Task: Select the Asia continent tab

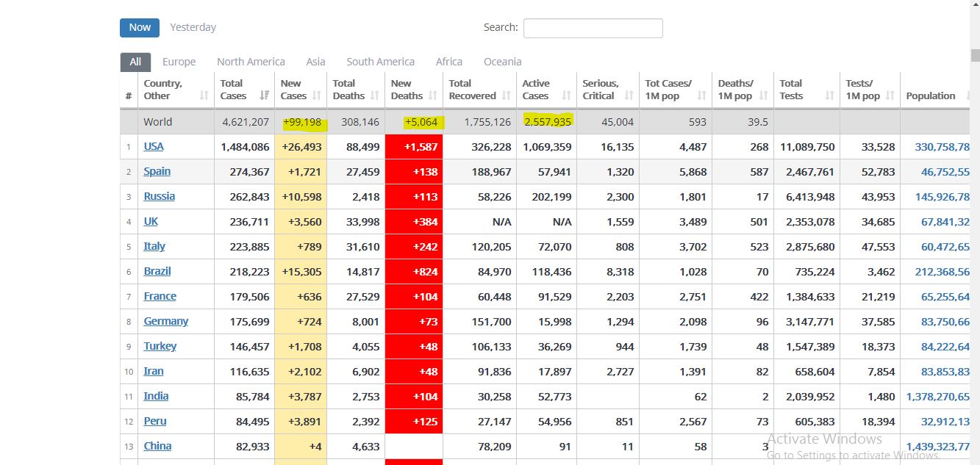Action: pyautogui.click(x=315, y=62)
